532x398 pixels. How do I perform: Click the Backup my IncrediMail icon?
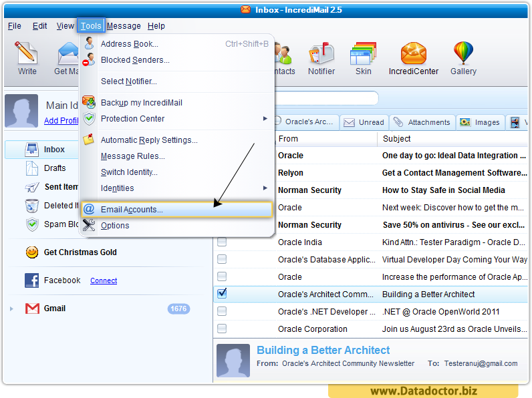coord(89,102)
